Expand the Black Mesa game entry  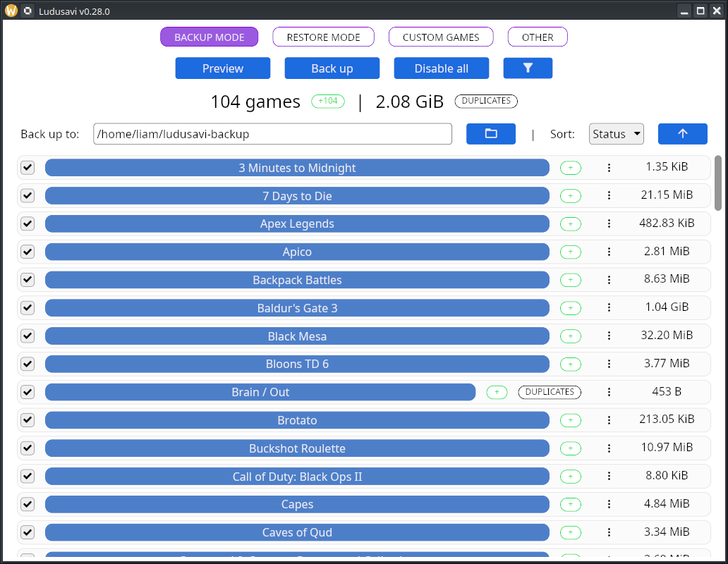(297, 336)
